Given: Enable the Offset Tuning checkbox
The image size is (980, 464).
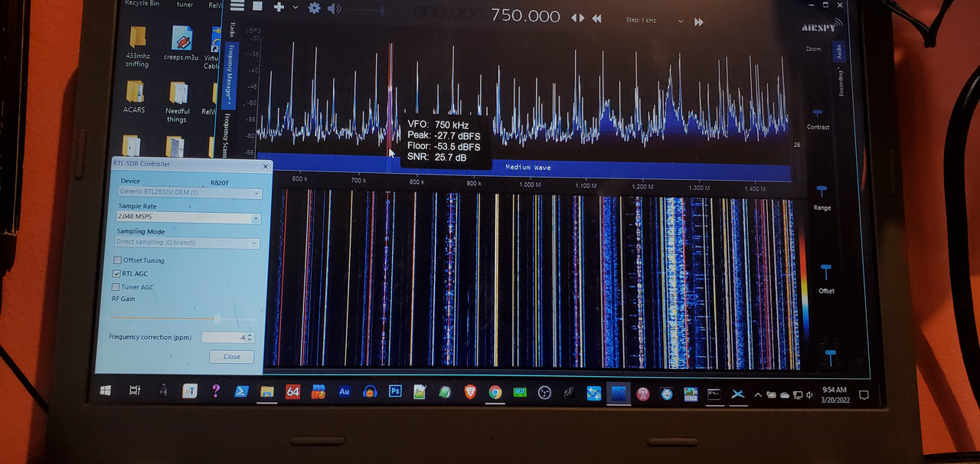Looking at the screenshot, I should tap(117, 260).
